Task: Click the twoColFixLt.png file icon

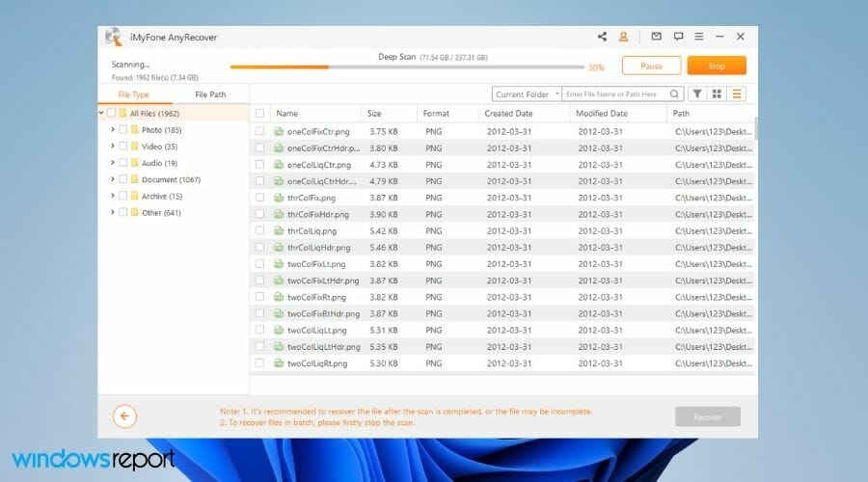Action: pyautogui.click(x=279, y=264)
